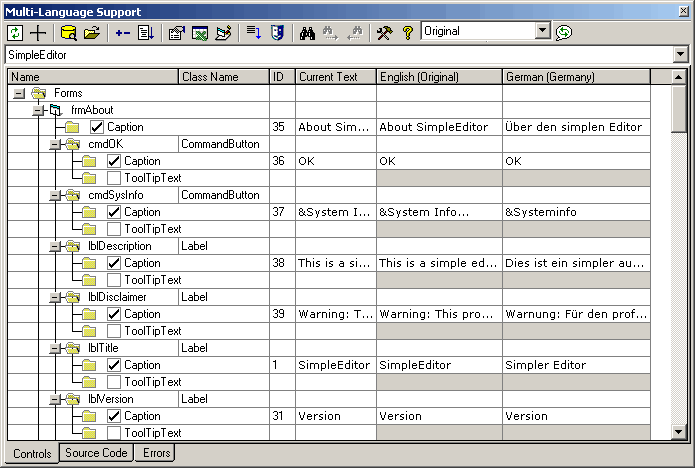Click the plus crosshair toolbar icon
Image resolution: width=695 pixels, height=468 pixels.
point(39,32)
